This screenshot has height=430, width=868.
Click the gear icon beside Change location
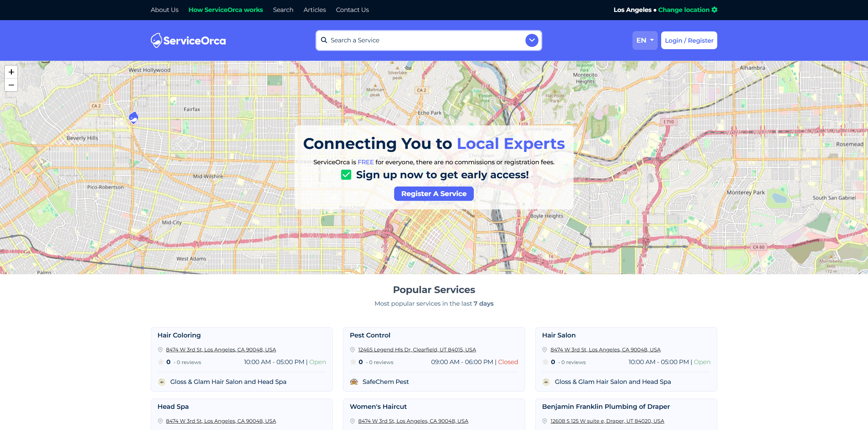[714, 10]
